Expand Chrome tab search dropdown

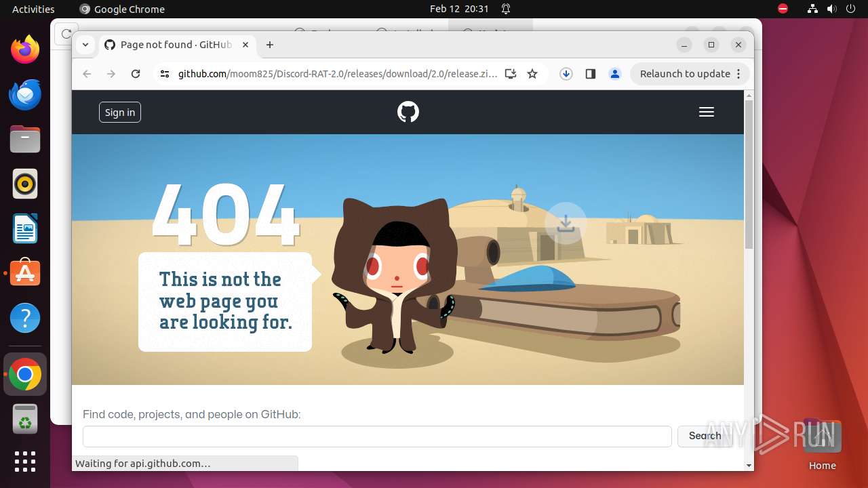click(85, 45)
